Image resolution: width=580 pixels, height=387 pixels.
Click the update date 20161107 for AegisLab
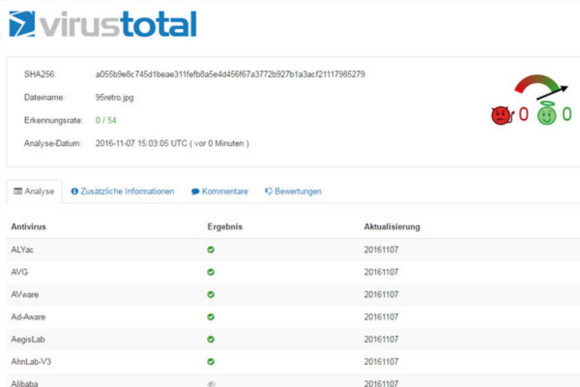coord(381,339)
